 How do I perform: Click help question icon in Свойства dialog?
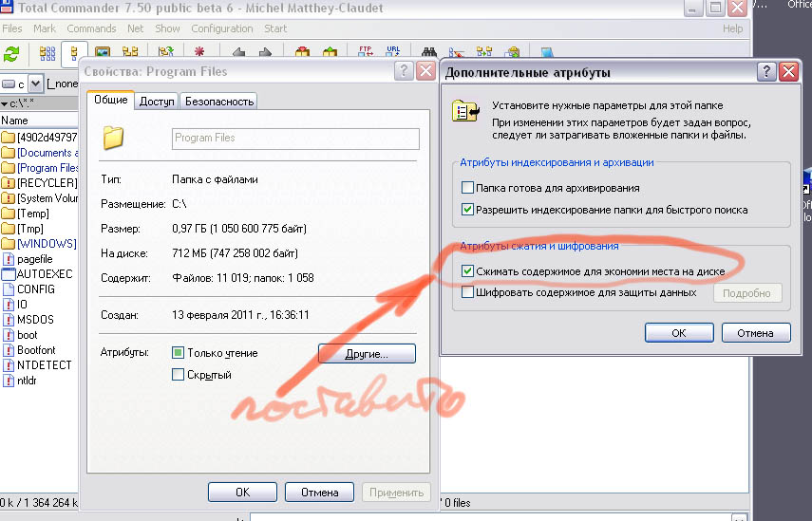(404, 70)
